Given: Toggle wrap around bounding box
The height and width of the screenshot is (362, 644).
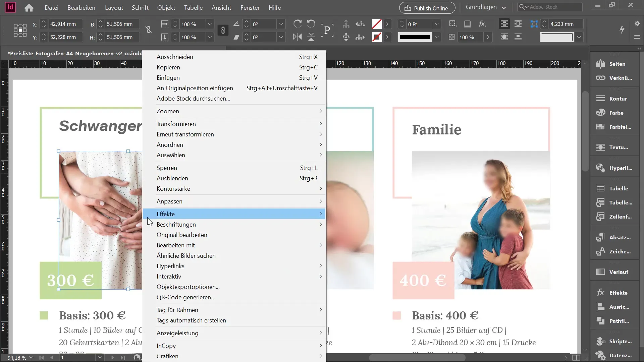Looking at the screenshot, I should 518,24.
